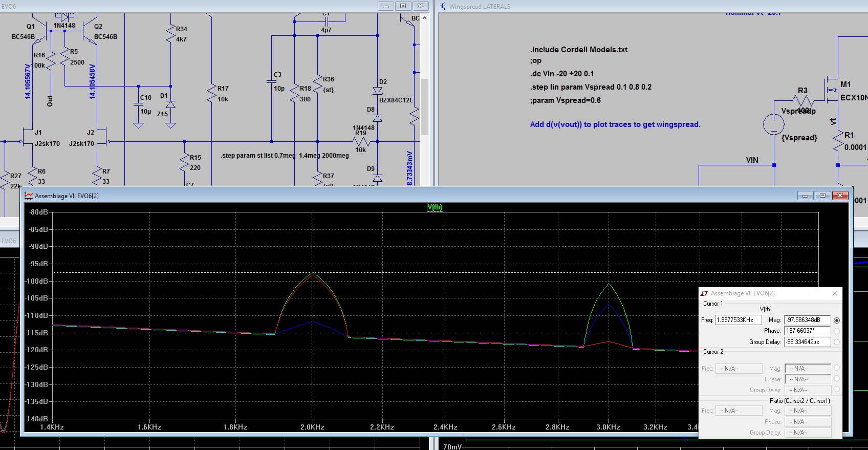
Task: Click the Assemblage VII EVO6 plot window icon
Action: (x=29, y=196)
